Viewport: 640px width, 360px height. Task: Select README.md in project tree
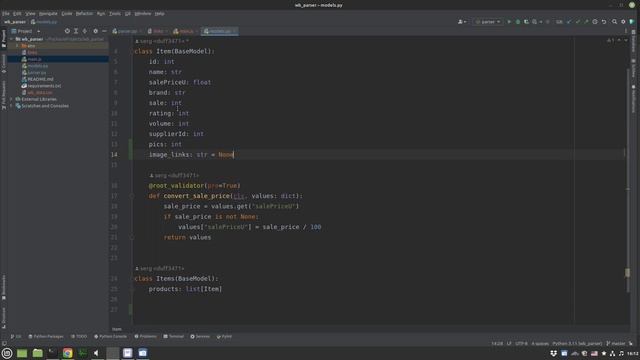click(x=40, y=79)
